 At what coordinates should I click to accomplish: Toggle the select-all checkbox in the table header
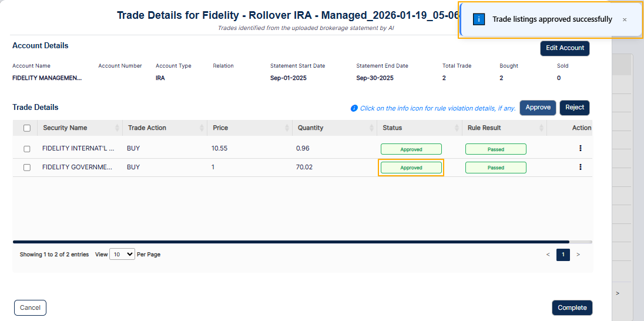pos(27,128)
